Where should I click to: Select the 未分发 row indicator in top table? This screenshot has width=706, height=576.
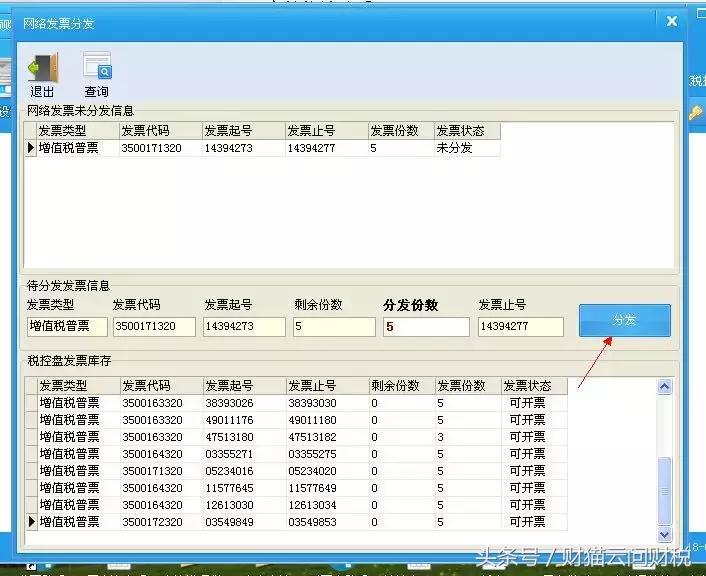point(31,148)
